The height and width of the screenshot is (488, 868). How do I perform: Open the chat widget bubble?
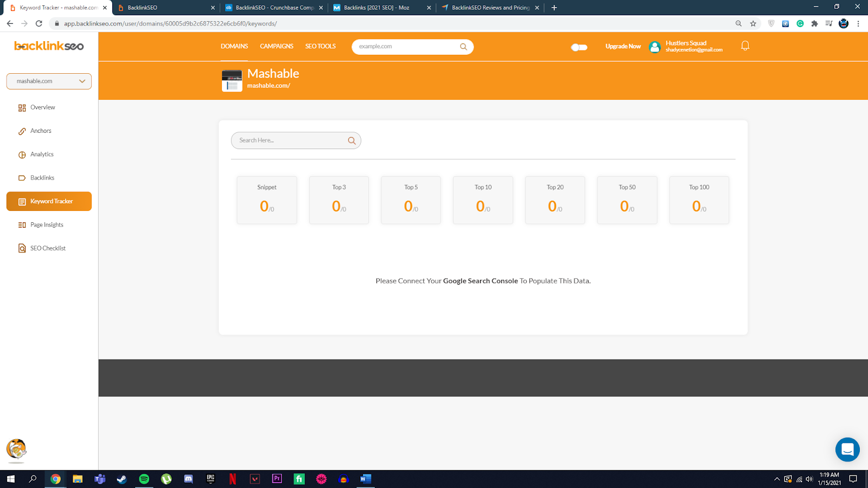pos(847,450)
